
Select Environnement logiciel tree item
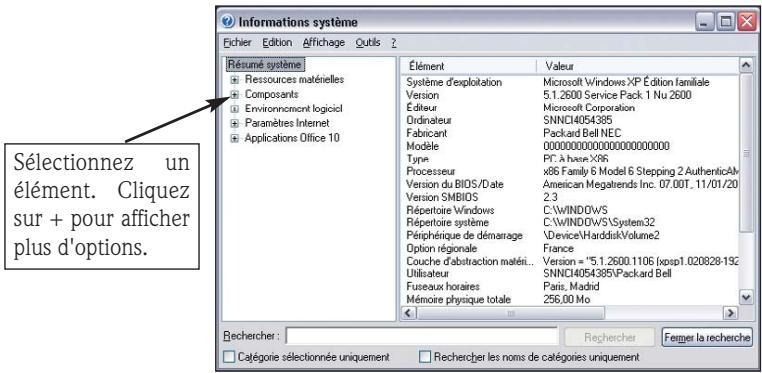tap(294, 109)
